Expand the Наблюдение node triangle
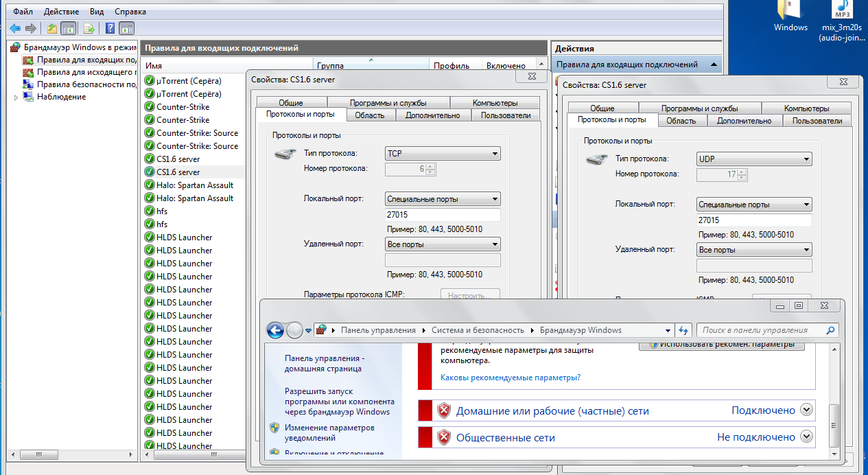The image size is (868, 475). [x=16, y=97]
